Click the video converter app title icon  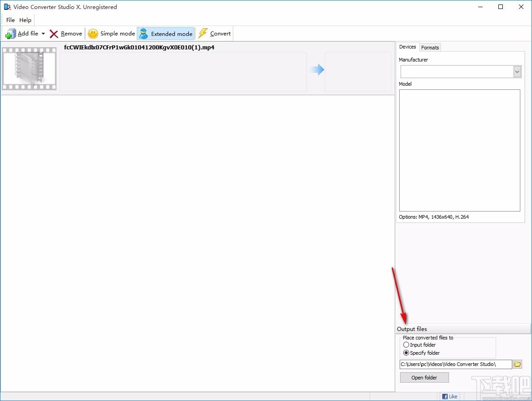coord(7,7)
